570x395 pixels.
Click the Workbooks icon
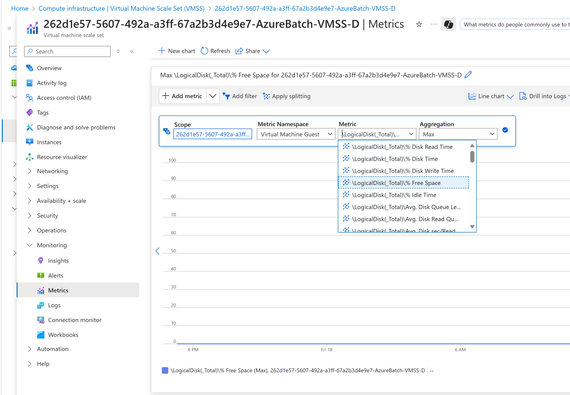pyautogui.click(x=41, y=335)
